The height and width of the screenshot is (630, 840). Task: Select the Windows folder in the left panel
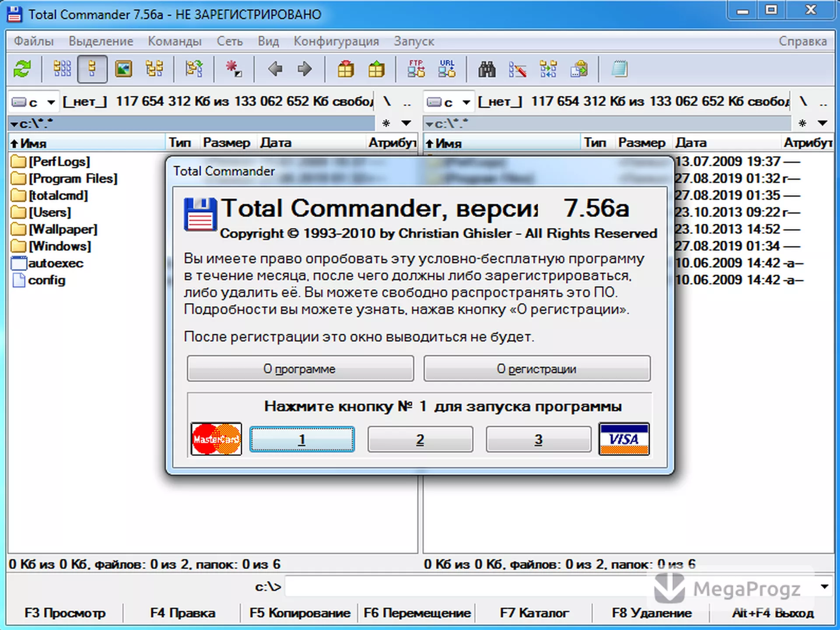51,246
